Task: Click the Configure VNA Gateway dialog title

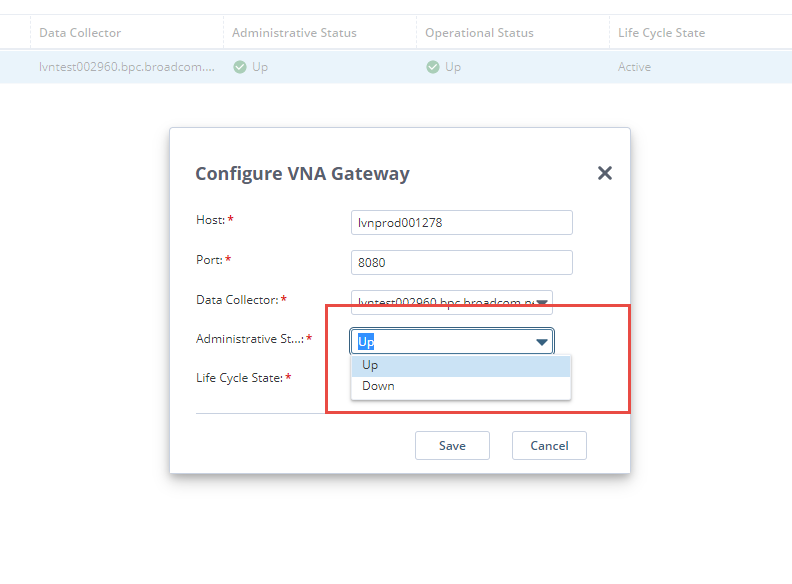Action: 302,173
